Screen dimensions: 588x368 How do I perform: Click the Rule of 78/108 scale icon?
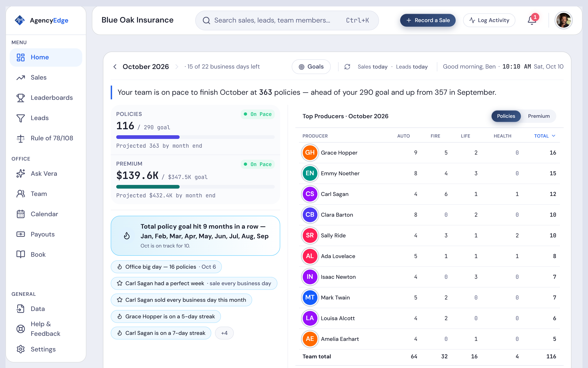coord(21,138)
